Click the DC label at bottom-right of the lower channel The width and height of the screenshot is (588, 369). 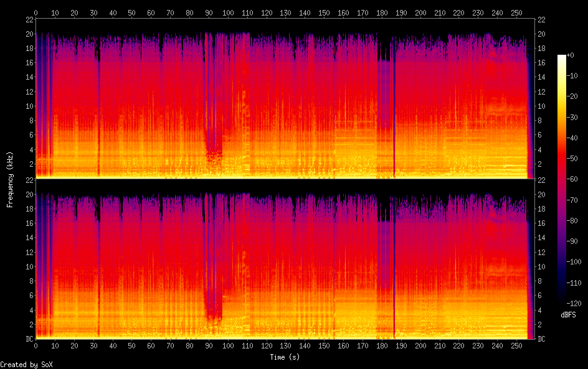coord(542,339)
